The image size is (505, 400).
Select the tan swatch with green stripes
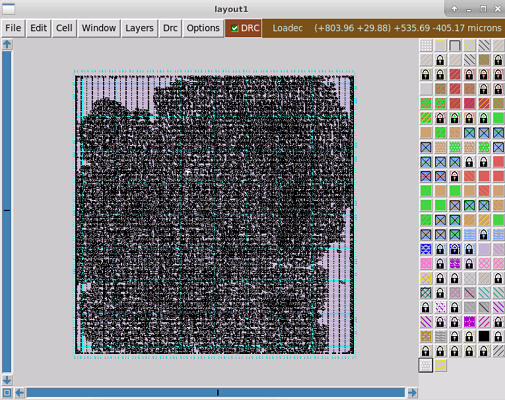coord(484,60)
